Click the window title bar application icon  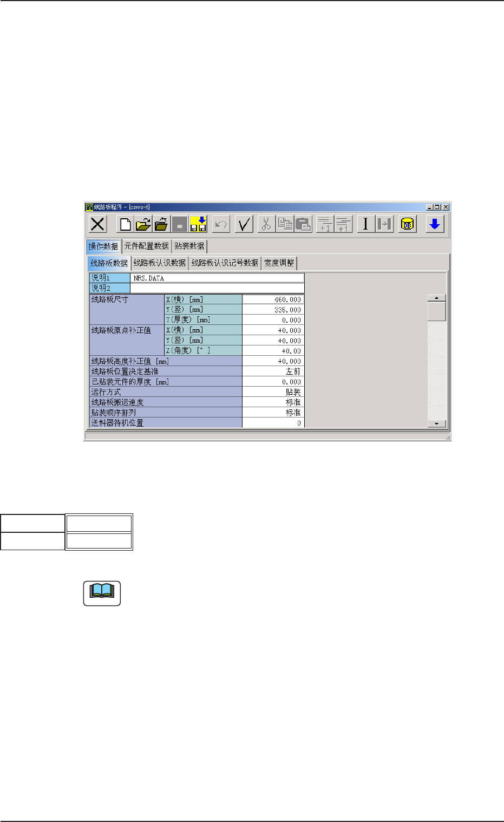[90, 207]
